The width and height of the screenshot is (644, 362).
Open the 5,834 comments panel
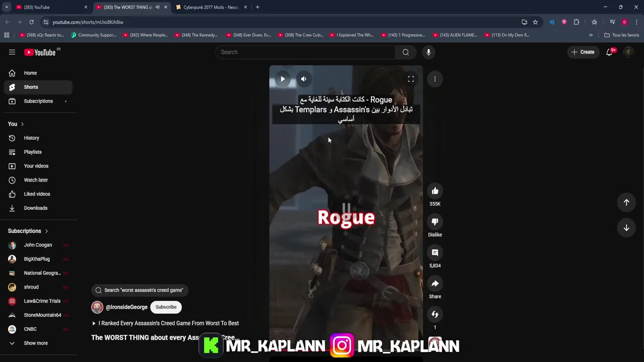[435, 253]
